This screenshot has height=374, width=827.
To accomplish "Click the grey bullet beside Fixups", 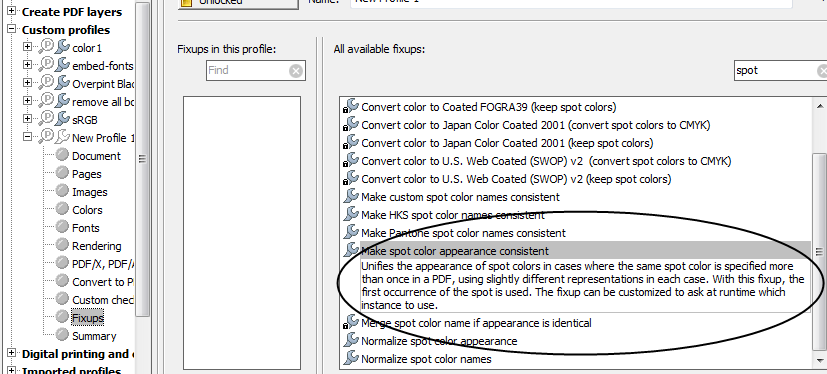I will (x=63, y=317).
